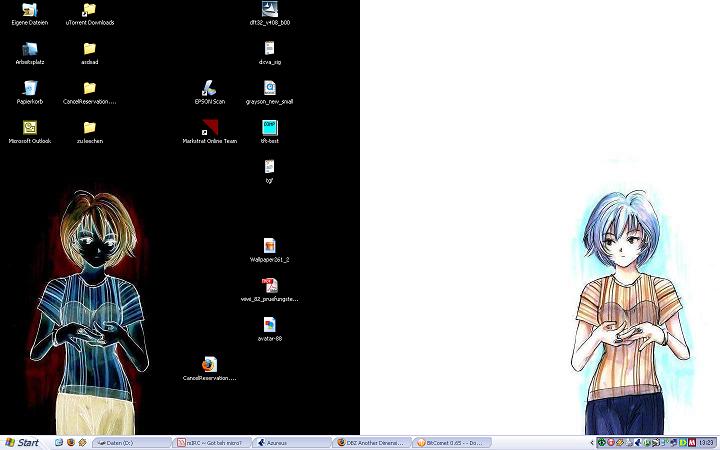
Task: Select the avatar-88 image file
Action: pyautogui.click(x=270, y=329)
